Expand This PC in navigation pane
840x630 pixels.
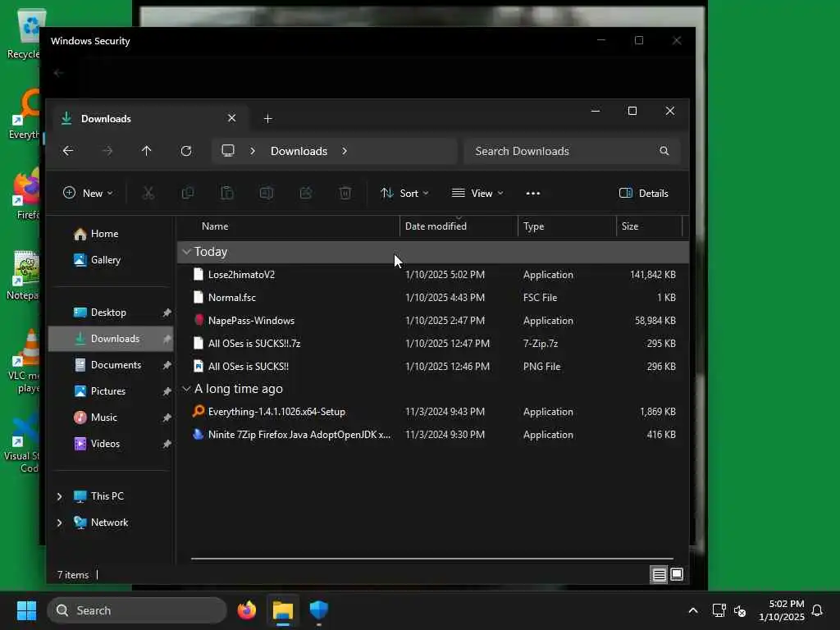(x=59, y=496)
